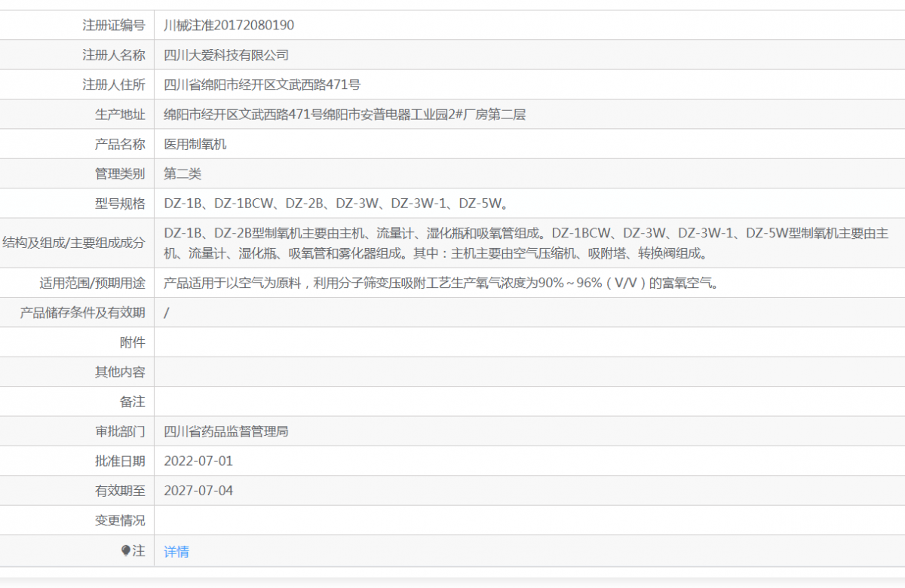Click registrant name 四川大爱科技有限公司
The height and width of the screenshot is (588, 905).
tap(226, 55)
